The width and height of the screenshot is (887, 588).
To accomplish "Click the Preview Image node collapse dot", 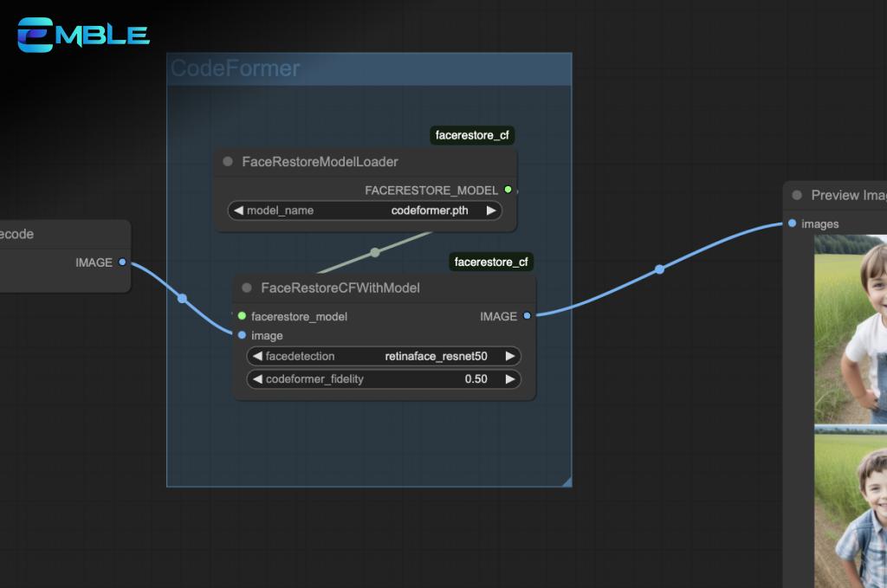I will (797, 195).
